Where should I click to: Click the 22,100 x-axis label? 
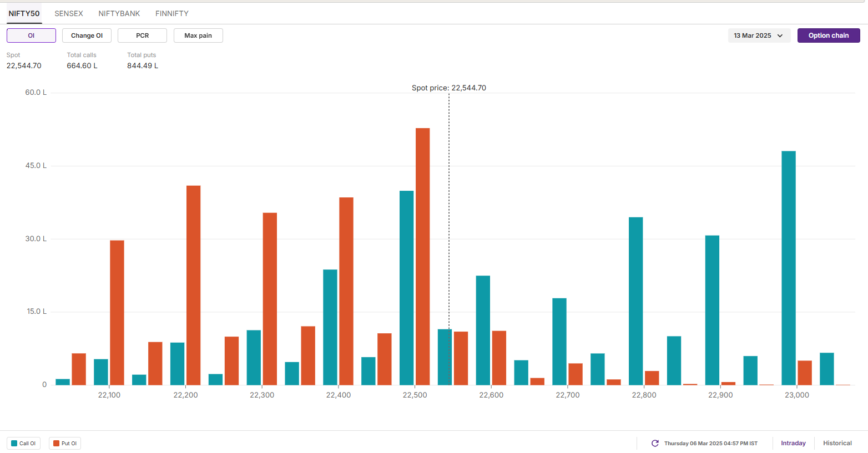[109, 395]
